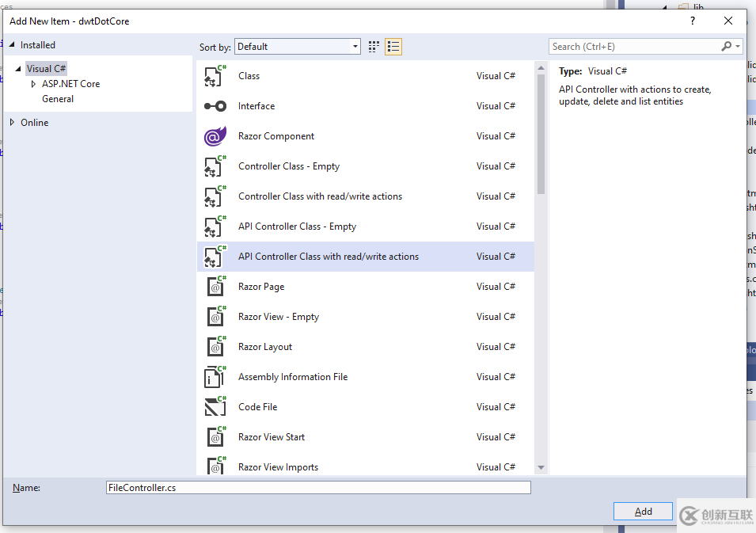Open the help question mark button

click(x=693, y=21)
